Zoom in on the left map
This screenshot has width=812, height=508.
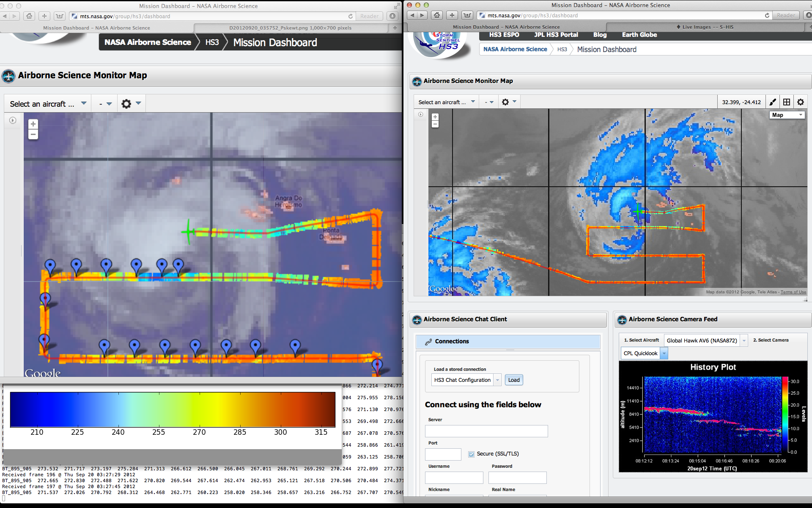coord(33,124)
